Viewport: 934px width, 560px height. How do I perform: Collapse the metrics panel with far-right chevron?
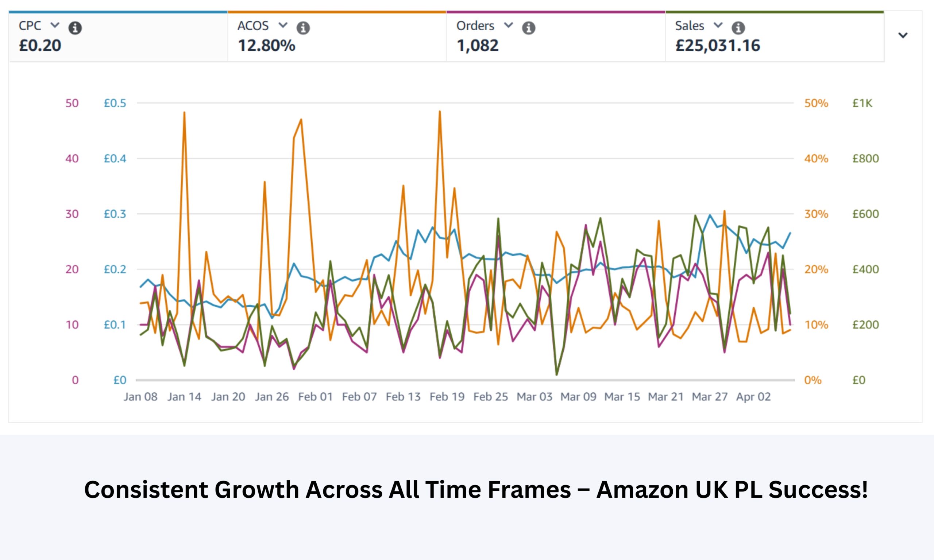[x=903, y=35]
